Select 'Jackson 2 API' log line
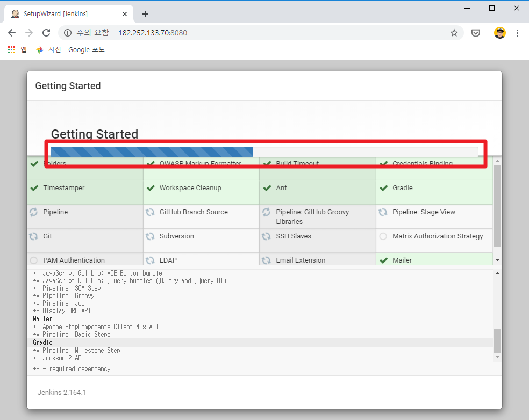The height and width of the screenshot is (420, 529). 59,358
